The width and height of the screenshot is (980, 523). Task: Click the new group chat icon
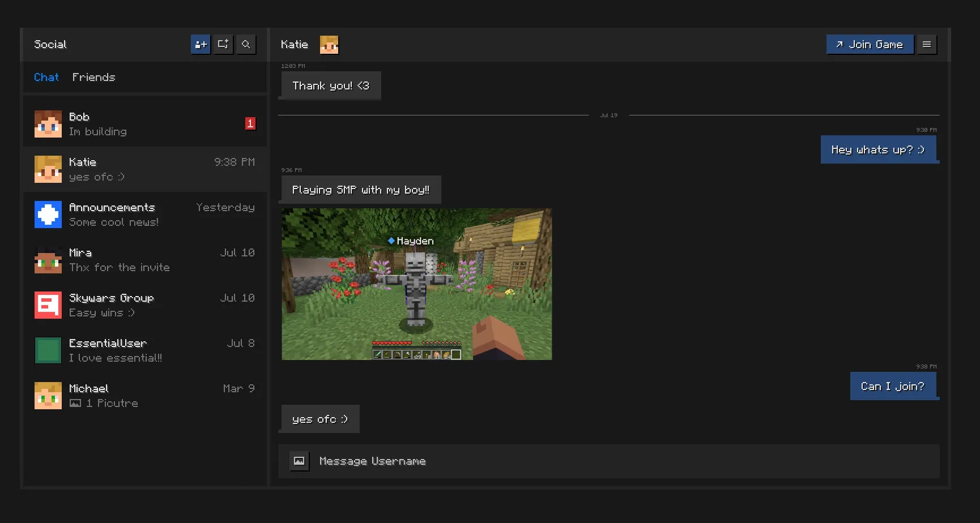pyautogui.click(x=223, y=44)
